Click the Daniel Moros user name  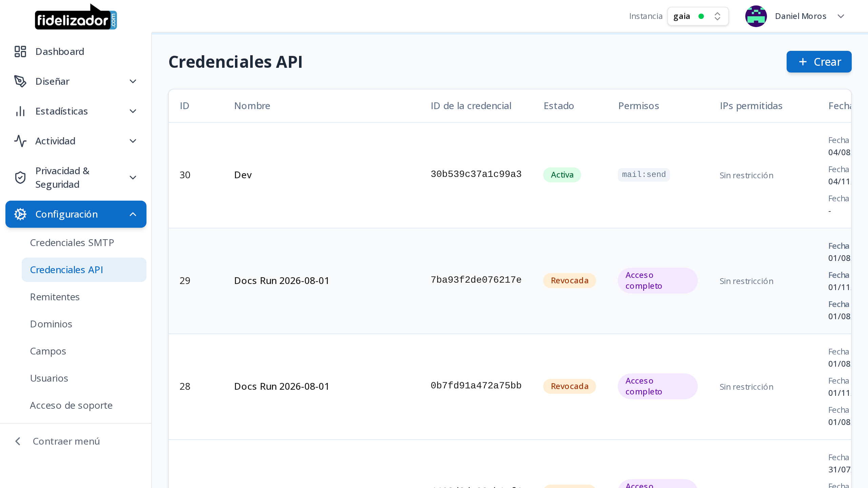[800, 16]
